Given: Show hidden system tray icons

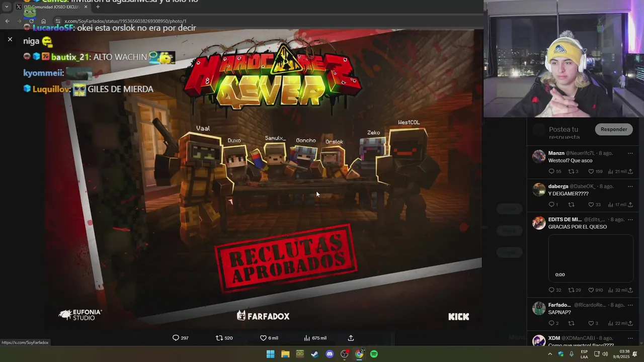Looking at the screenshot, I should tap(550, 354).
